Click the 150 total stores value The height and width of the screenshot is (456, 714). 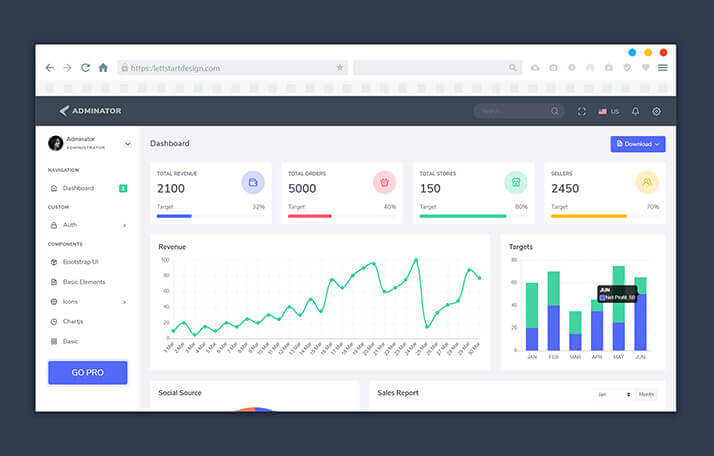click(430, 189)
